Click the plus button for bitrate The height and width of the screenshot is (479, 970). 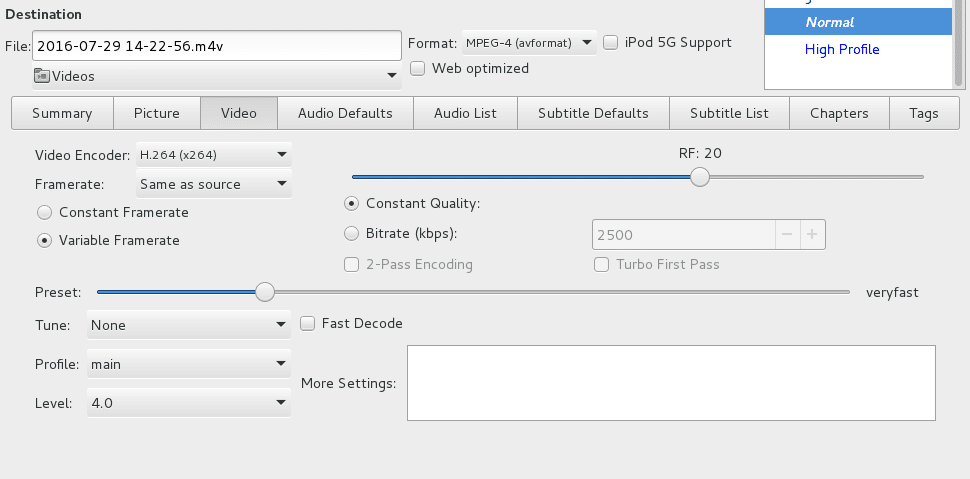[812, 235]
